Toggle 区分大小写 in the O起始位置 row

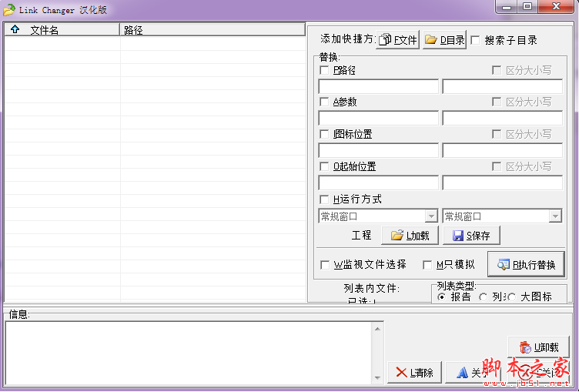click(497, 166)
